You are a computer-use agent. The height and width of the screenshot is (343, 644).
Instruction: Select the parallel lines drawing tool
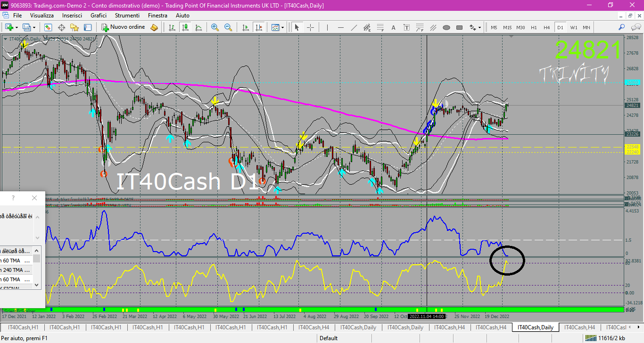(433, 27)
